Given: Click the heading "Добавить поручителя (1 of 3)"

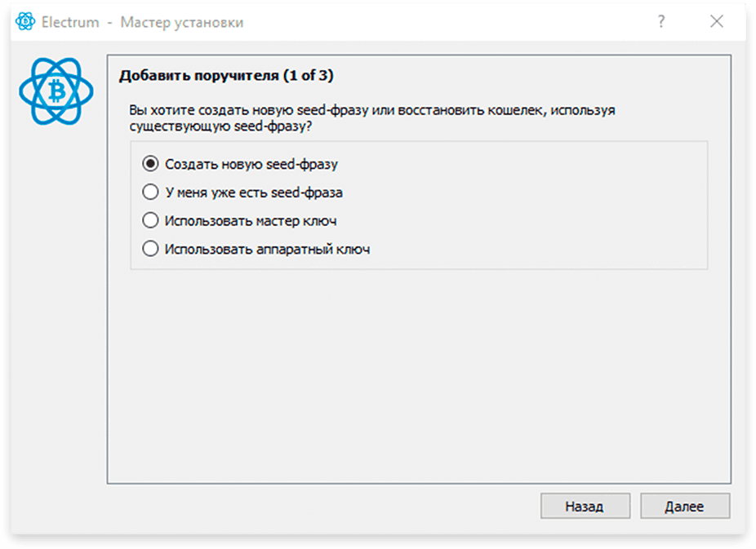Looking at the screenshot, I should pyautogui.click(x=226, y=76).
